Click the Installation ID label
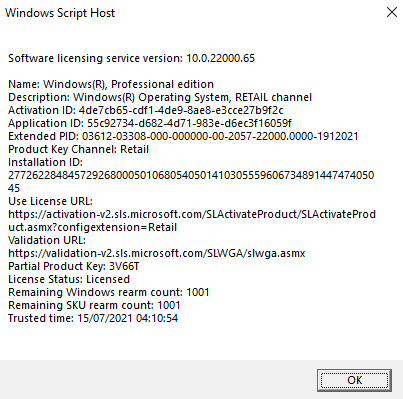The width and height of the screenshot is (403, 399). pyautogui.click(x=45, y=162)
